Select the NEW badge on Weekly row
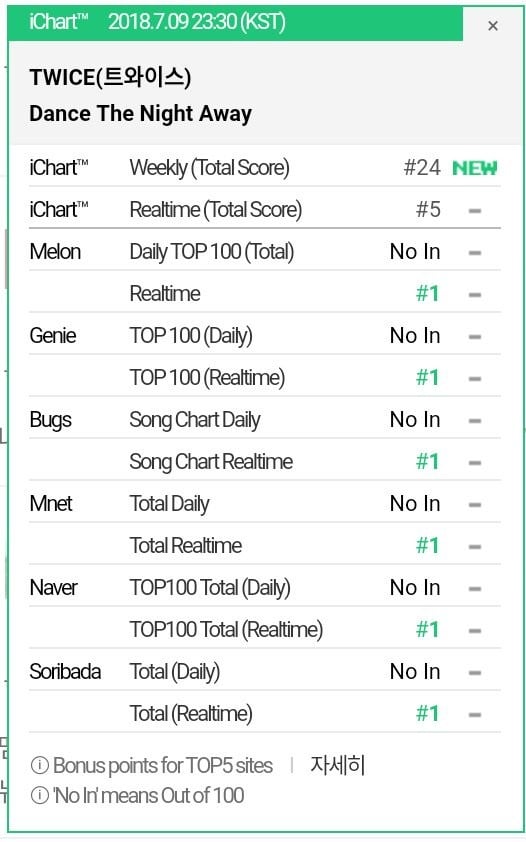The image size is (526, 842). tap(474, 168)
